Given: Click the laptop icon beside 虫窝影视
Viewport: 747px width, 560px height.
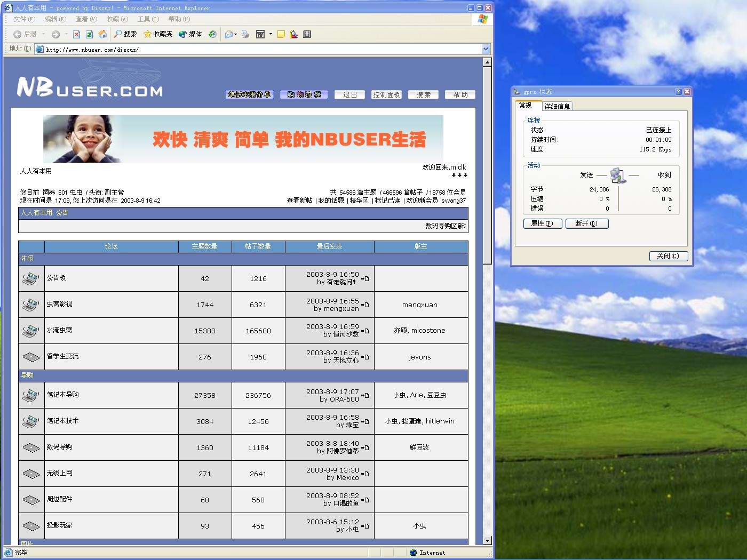Looking at the screenshot, I should pos(31,305).
